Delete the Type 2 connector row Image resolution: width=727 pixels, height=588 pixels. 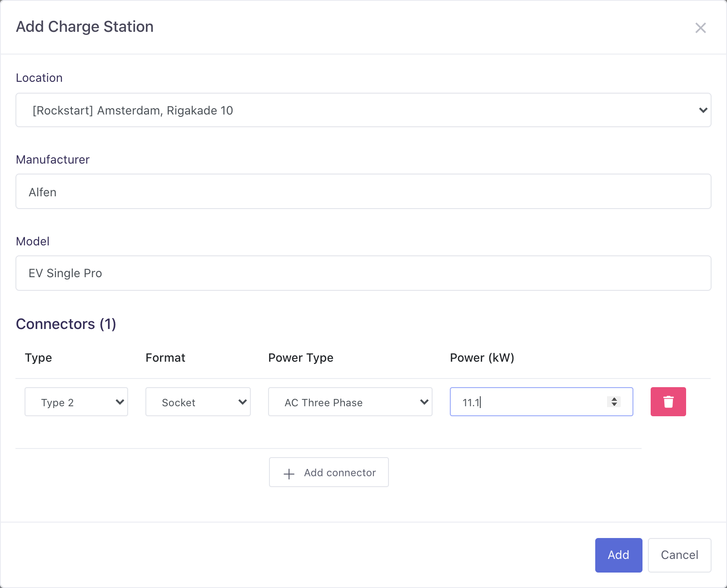pos(668,402)
